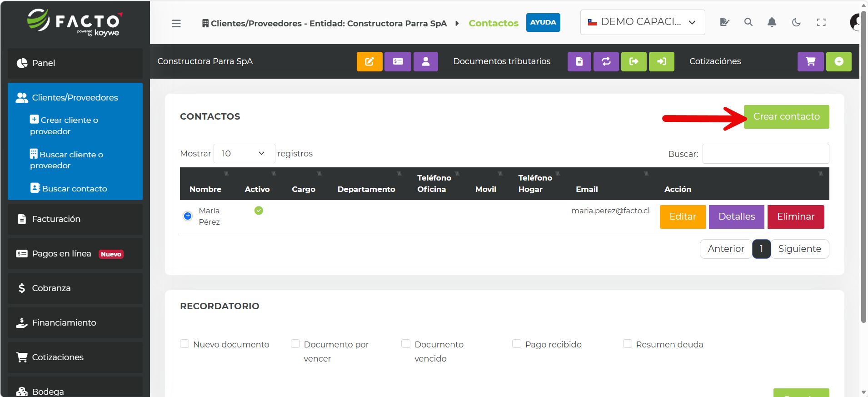Open Clientes/Proveedores sidebar menu
Image resolution: width=868 pixels, height=397 pixels.
(x=75, y=98)
